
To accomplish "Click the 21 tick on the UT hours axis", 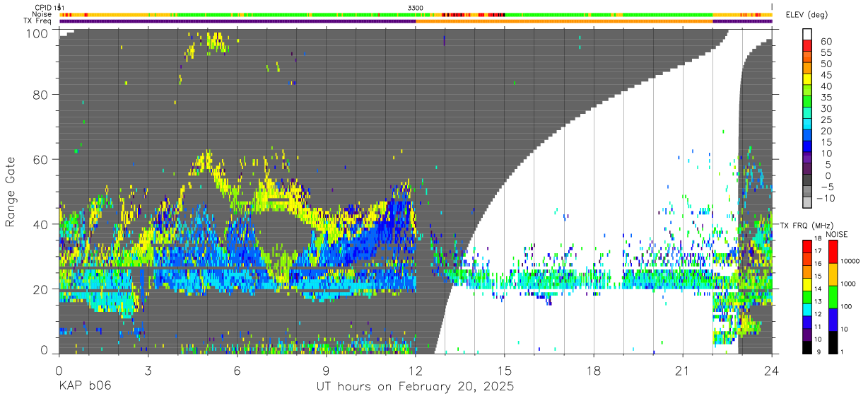I will tap(683, 370).
